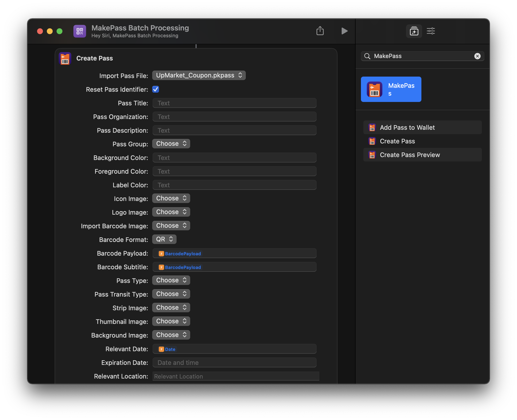Open the Pass Transit Type dropdown
Image resolution: width=517 pixels, height=420 pixels.
171,294
